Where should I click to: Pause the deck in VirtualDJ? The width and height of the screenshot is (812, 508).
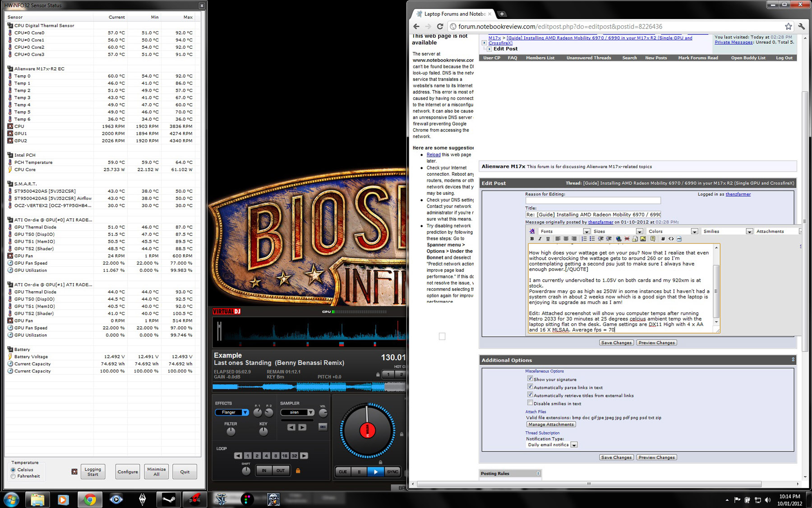pyautogui.click(x=359, y=472)
